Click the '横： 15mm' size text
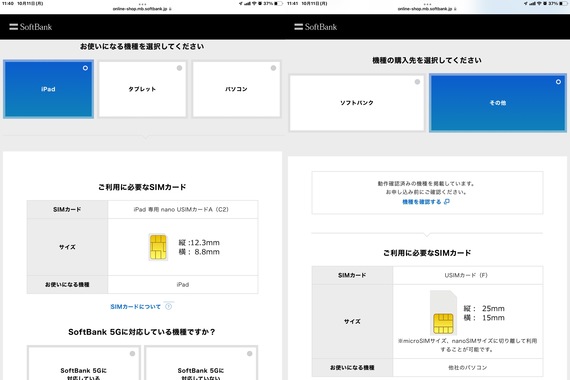Viewport: 570px width, 380px height. pyautogui.click(x=484, y=318)
